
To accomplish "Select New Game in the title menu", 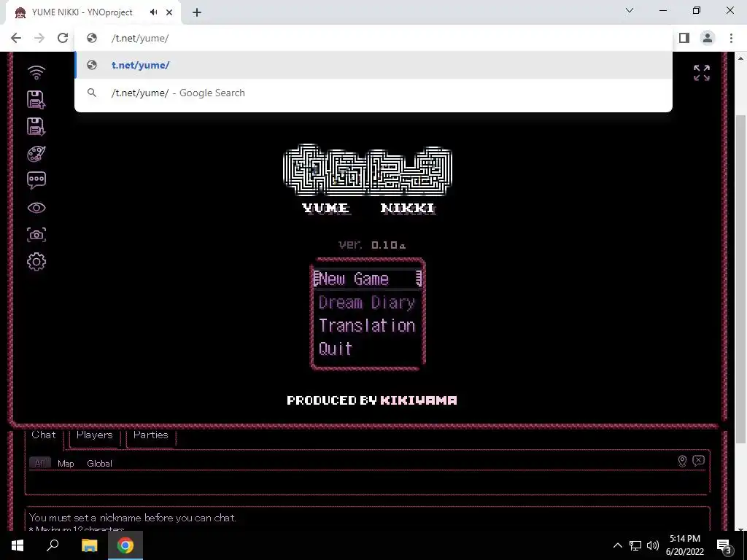I will click(x=368, y=279).
